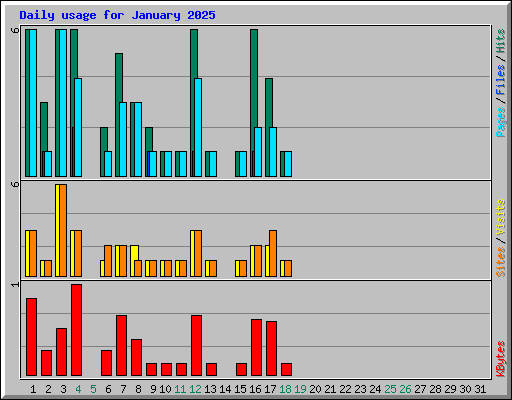512x400 pixels.
Task: Select day 14 on the date axis
Action: (225, 389)
